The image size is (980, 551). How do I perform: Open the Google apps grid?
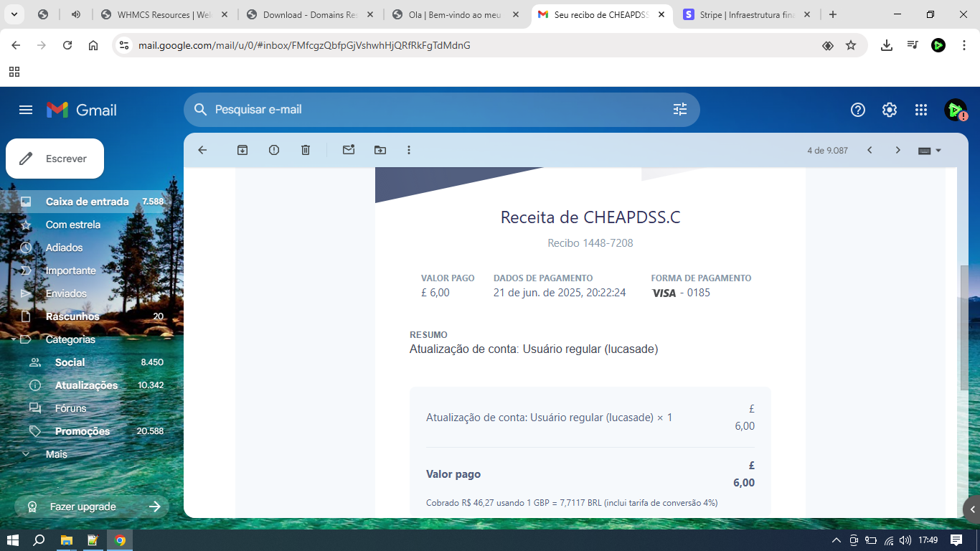921,110
